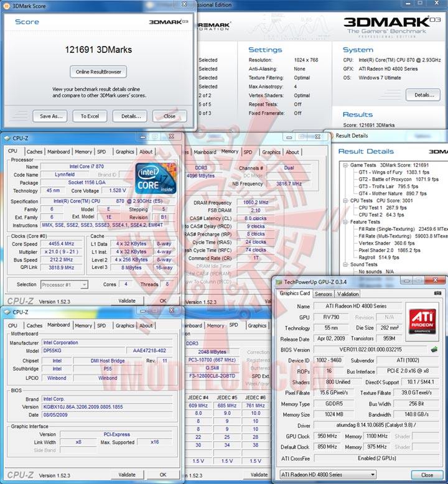Click the 121691 3DMarks score text
448x484 pixels.
98,50
